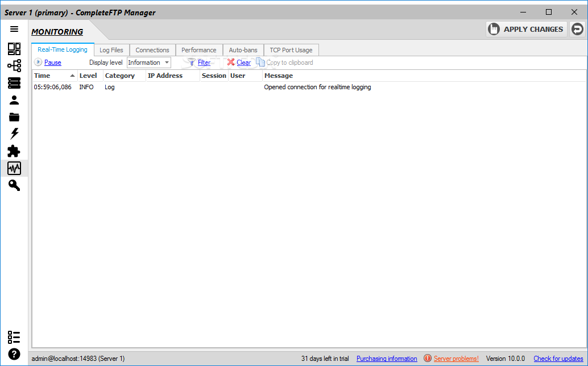Open the hamburger menu icon
Screen dimensions: 588x366
pos(14,29)
